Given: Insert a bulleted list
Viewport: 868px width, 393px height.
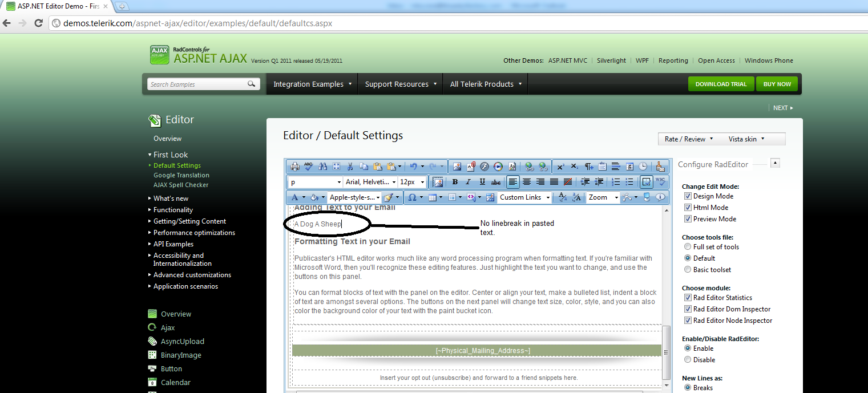Looking at the screenshot, I should [x=629, y=182].
